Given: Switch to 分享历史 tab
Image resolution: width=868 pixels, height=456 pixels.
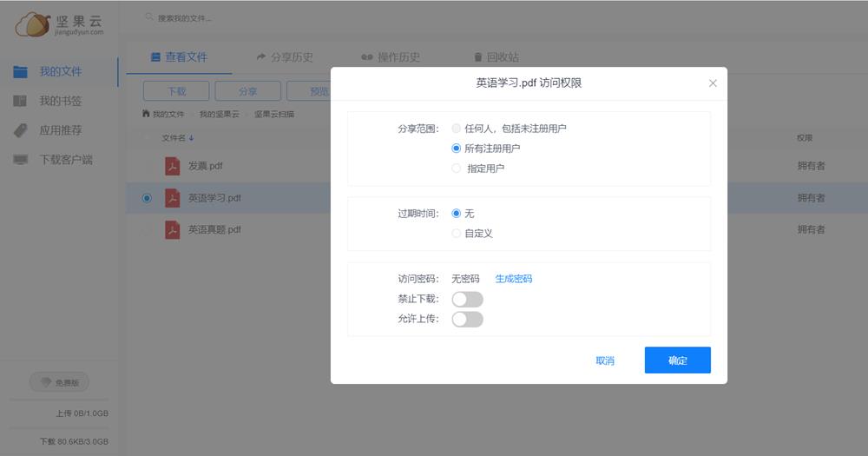Looking at the screenshot, I should (x=285, y=57).
